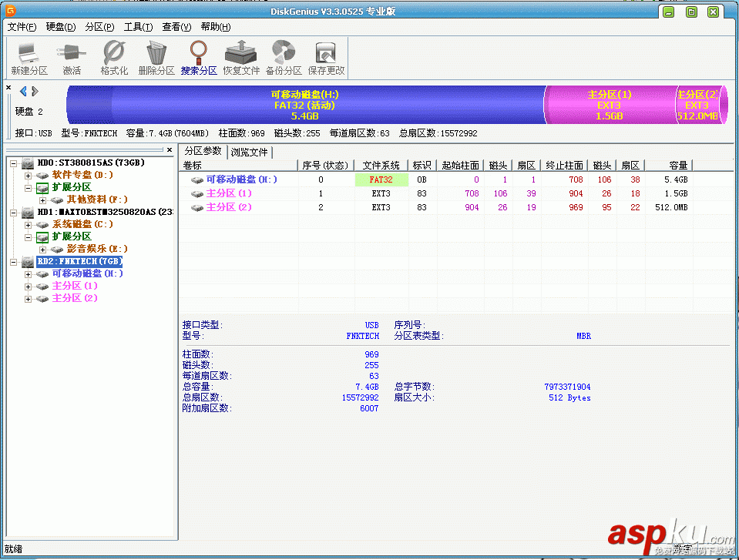Go to previous disk with left arrow
The height and width of the screenshot is (560, 739).
[x=23, y=91]
